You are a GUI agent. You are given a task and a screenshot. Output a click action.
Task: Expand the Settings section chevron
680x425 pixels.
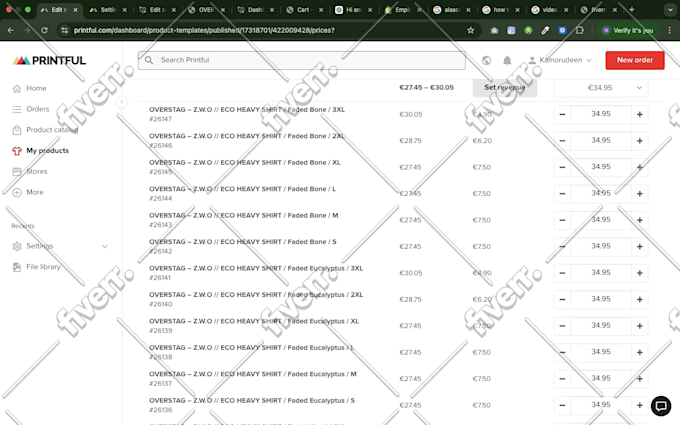pyautogui.click(x=105, y=246)
